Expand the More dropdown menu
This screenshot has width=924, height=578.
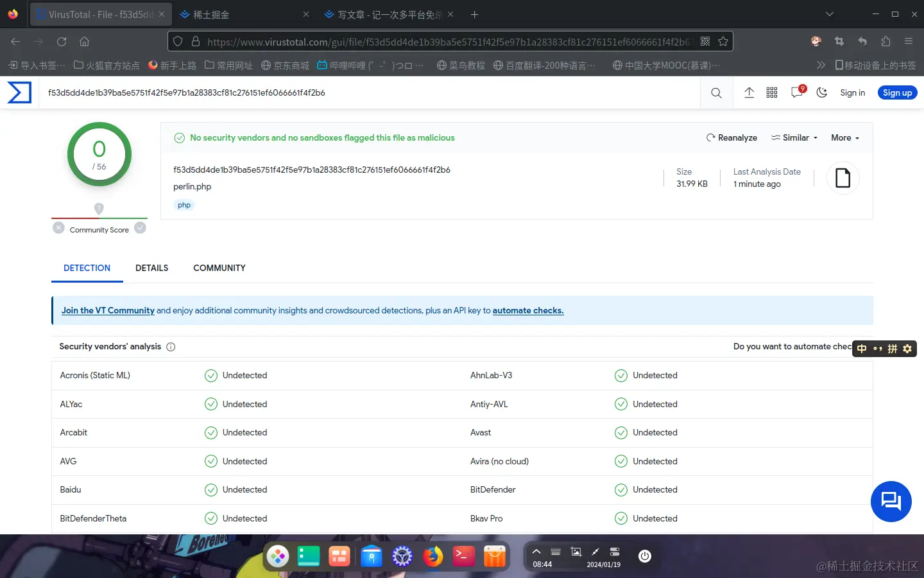click(844, 137)
